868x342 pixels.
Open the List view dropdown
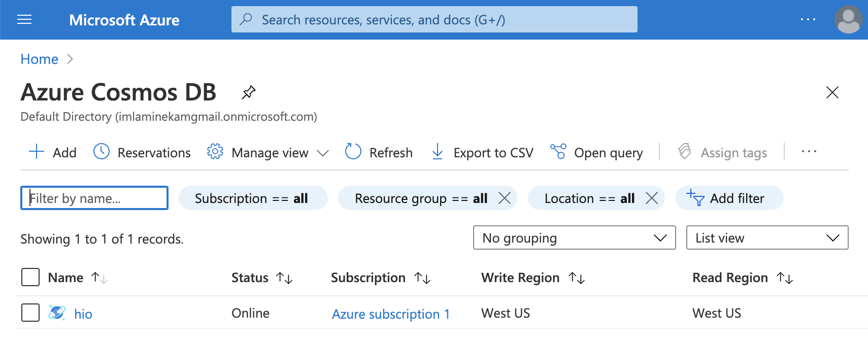[767, 237]
